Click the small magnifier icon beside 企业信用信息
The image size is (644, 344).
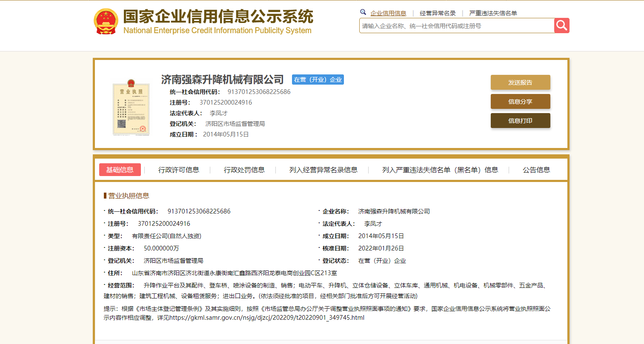pos(363,12)
